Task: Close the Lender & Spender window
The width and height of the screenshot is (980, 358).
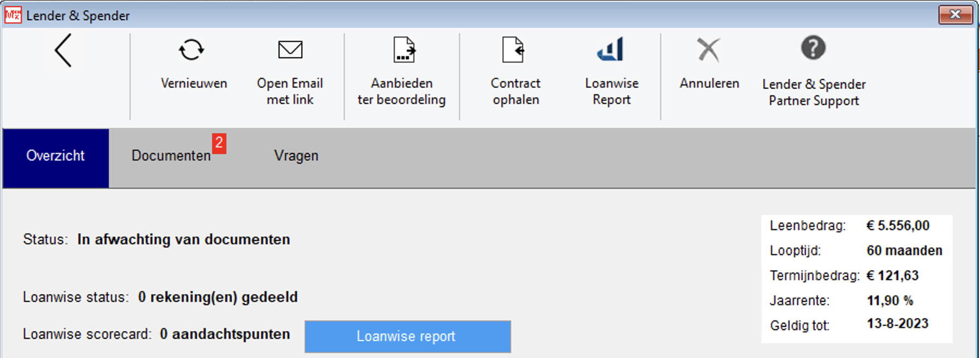Action: 955,15
